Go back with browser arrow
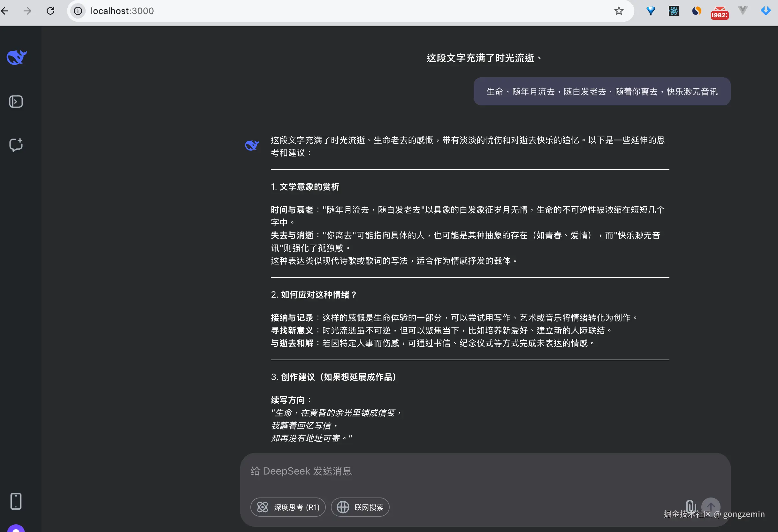This screenshot has width=778, height=532. [5, 11]
